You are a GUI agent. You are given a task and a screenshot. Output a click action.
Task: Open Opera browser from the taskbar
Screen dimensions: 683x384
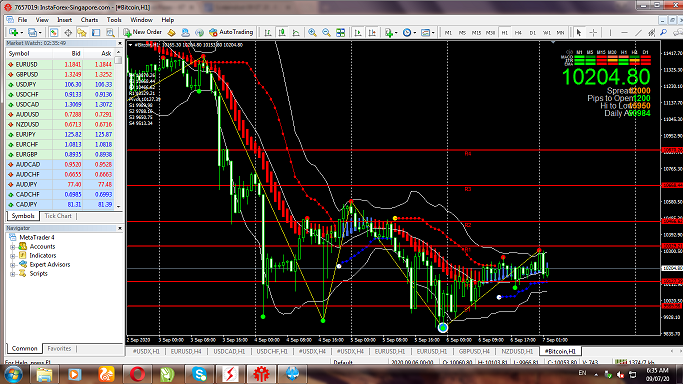coord(137,374)
